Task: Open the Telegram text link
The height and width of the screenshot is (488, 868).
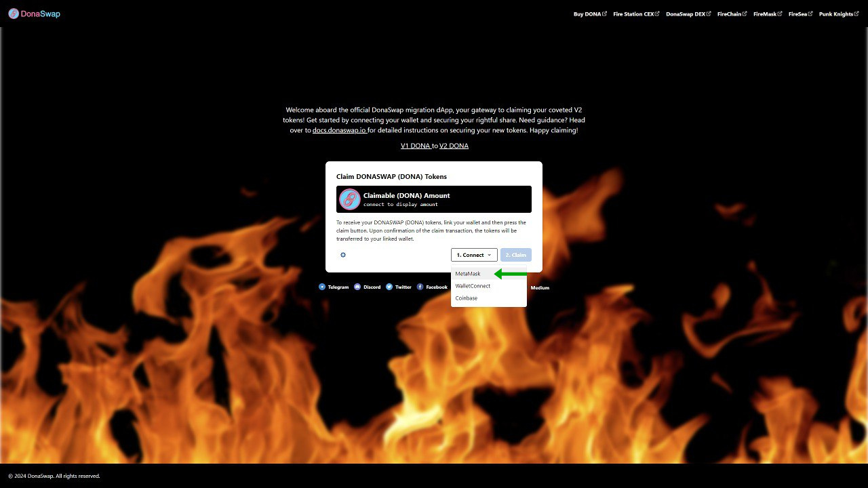Action: (338, 287)
